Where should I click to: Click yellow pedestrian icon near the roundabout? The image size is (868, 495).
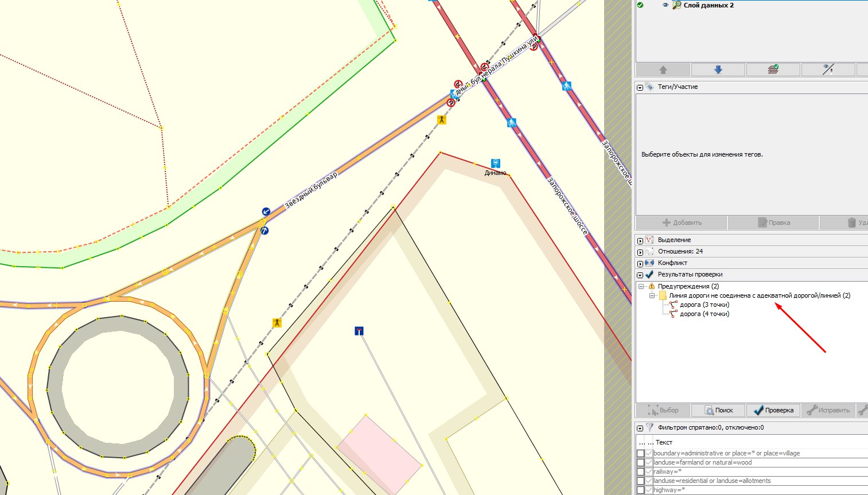click(277, 323)
